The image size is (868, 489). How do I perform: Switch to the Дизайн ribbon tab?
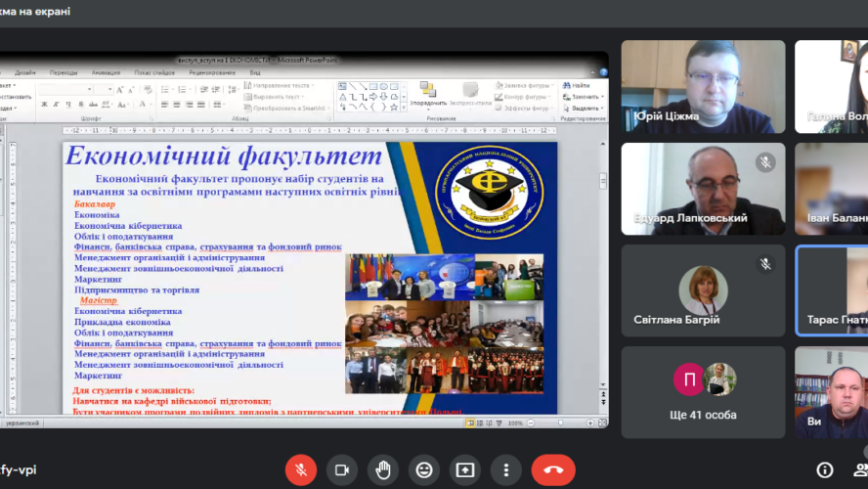click(x=25, y=72)
